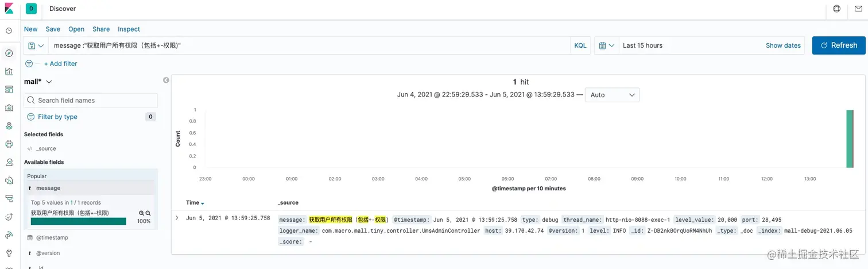Click the green D space avatar
868x269 pixels.
32,9
